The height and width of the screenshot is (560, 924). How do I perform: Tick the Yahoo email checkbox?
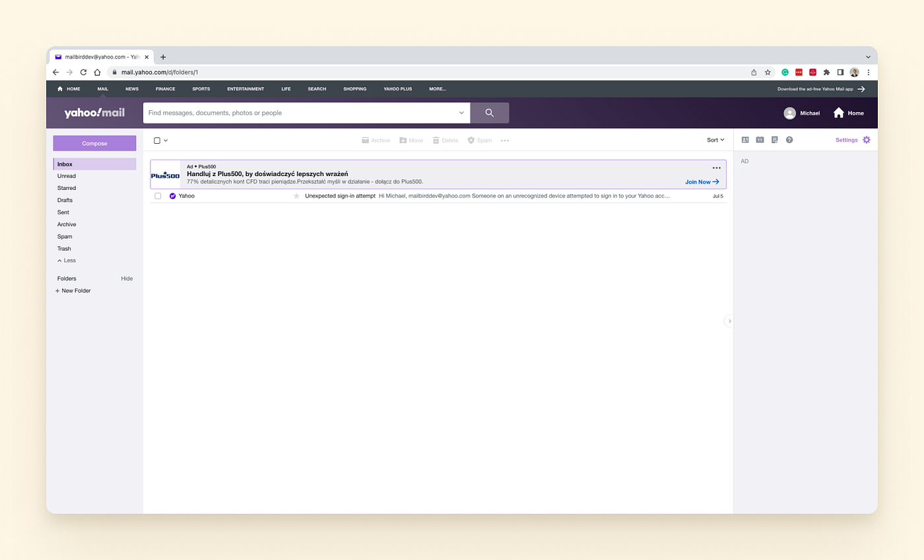click(156, 196)
